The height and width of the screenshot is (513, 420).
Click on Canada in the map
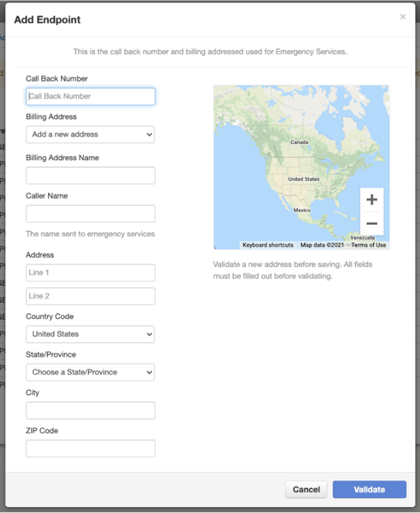[x=299, y=143]
